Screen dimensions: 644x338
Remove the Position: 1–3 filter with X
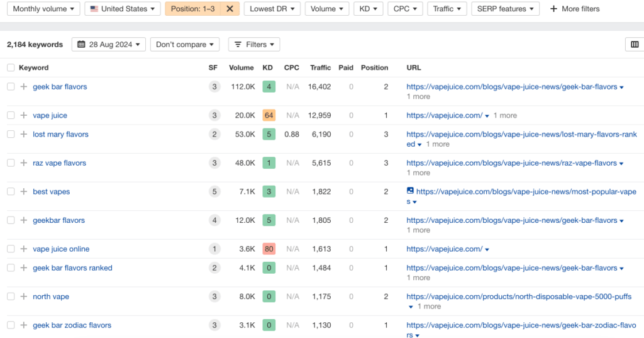230,9
